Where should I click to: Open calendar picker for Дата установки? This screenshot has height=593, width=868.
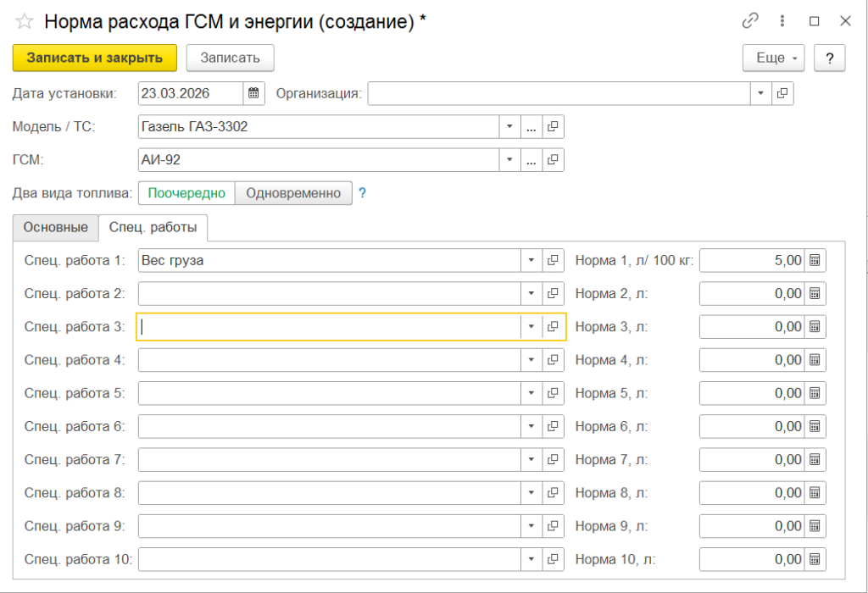pos(253,93)
